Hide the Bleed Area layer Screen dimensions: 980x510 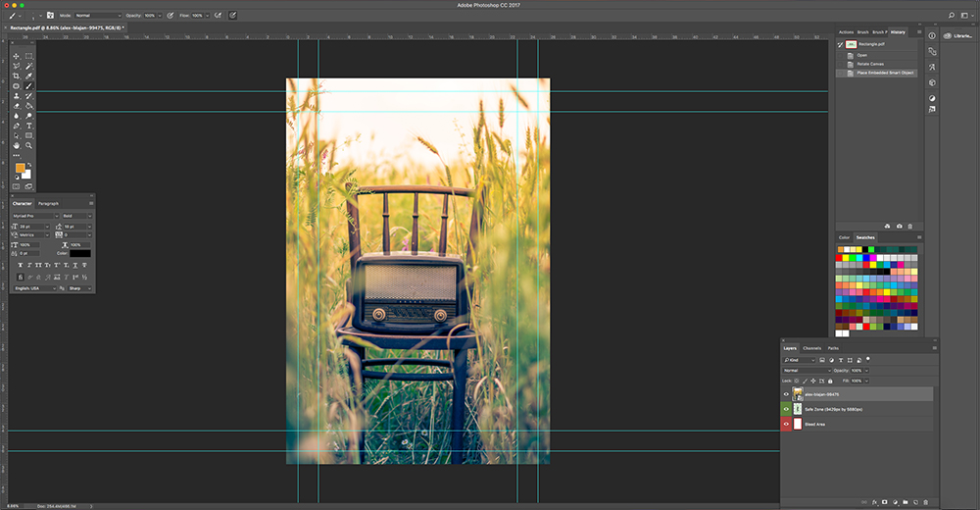point(786,424)
